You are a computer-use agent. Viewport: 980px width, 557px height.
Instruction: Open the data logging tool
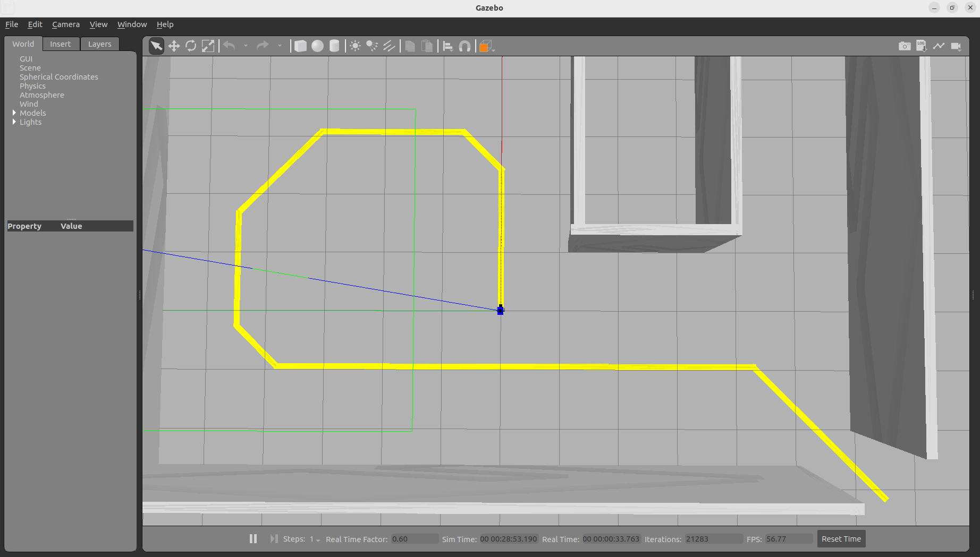[x=921, y=46]
